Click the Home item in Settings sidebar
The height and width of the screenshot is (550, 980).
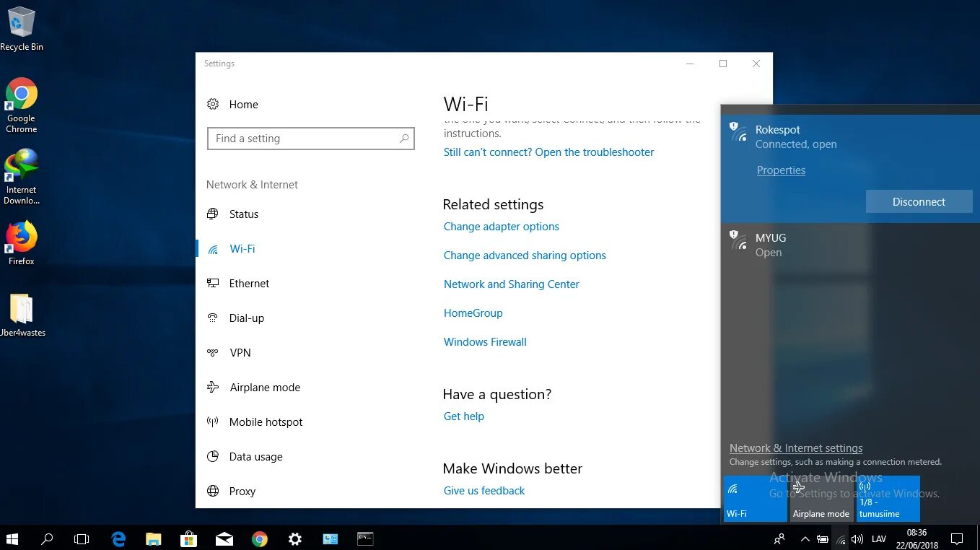[x=243, y=104]
